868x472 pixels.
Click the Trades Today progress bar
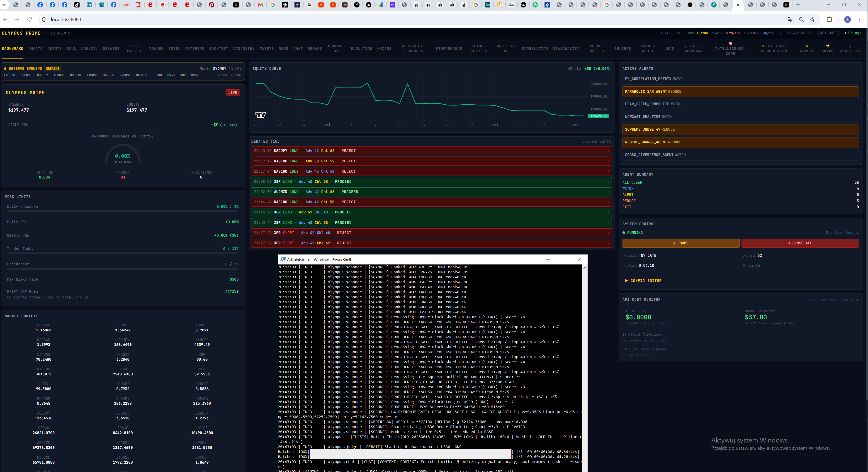coord(123,254)
